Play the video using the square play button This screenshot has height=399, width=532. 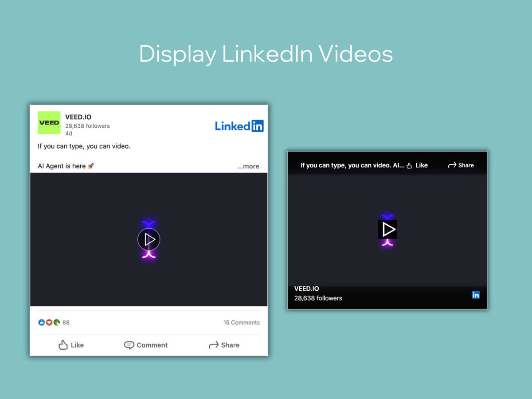pos(387,229)
